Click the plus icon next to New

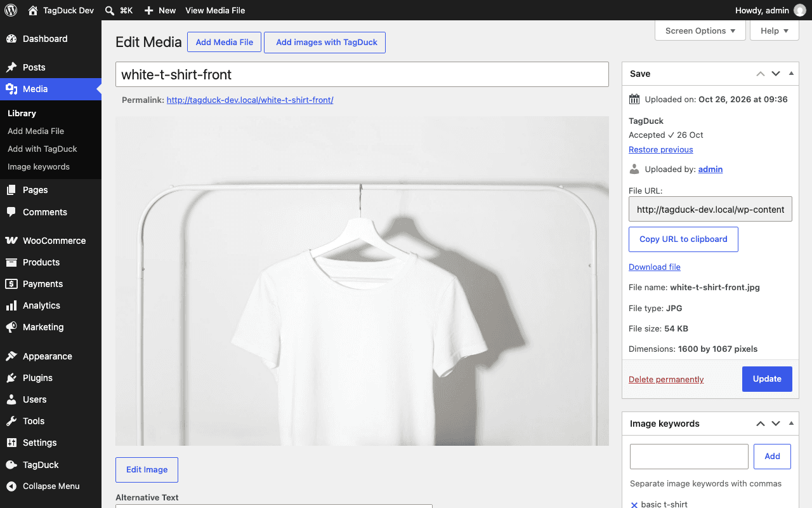coord(148,10)
